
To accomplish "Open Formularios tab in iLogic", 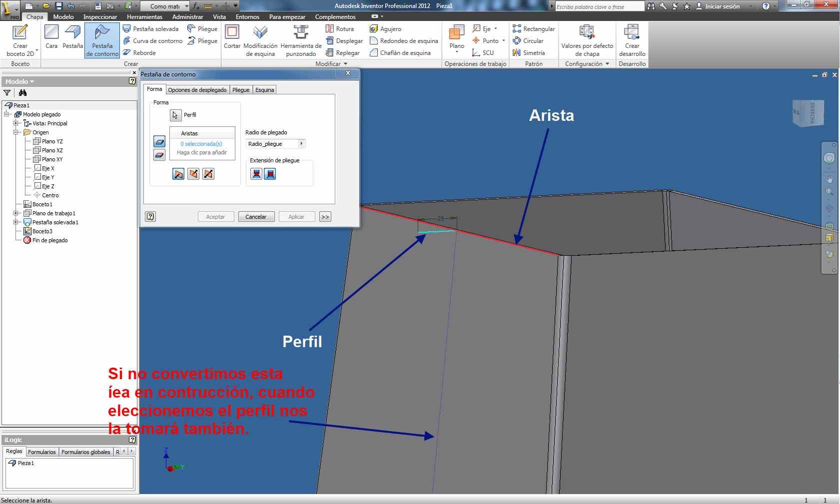I will [42, 452].
